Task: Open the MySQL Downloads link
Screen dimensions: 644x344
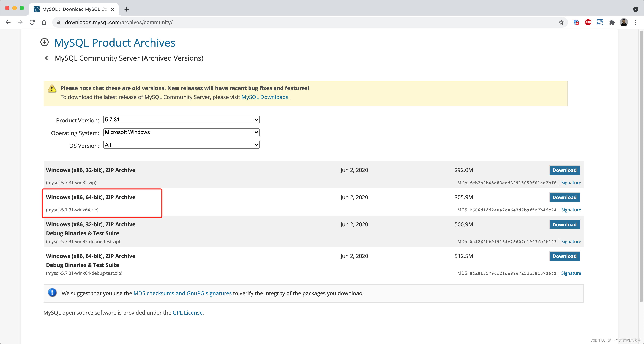Action: (x=264, y=97)
